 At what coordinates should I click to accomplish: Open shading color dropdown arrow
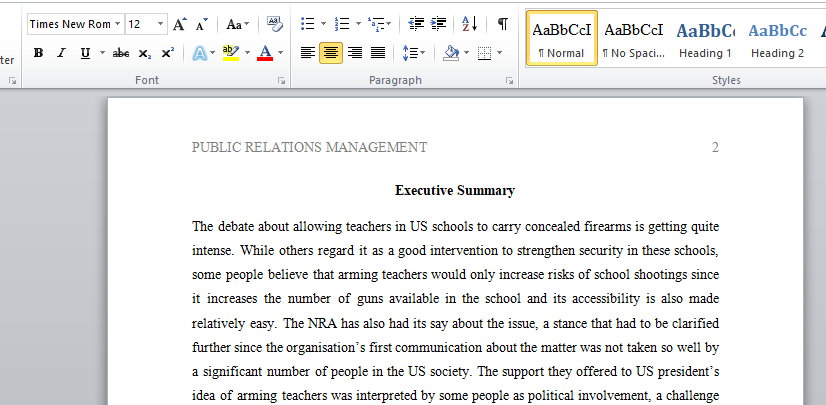point(466,53)
